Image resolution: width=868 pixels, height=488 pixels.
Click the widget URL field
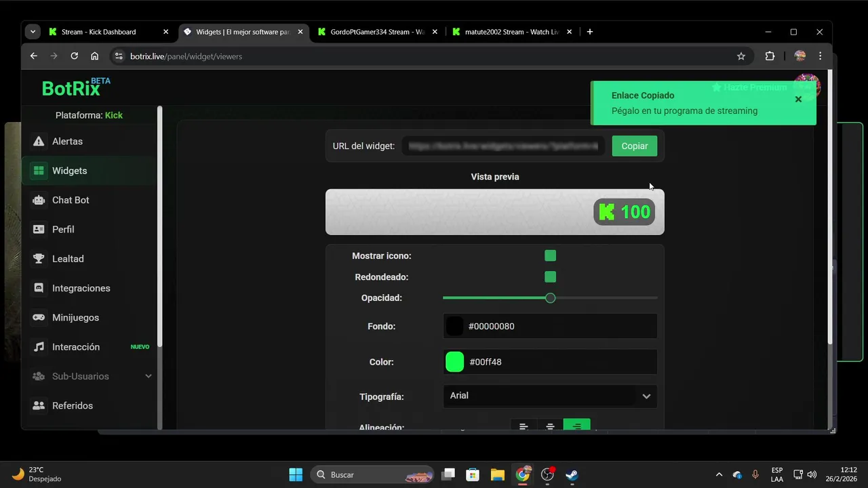click(503, 146)
